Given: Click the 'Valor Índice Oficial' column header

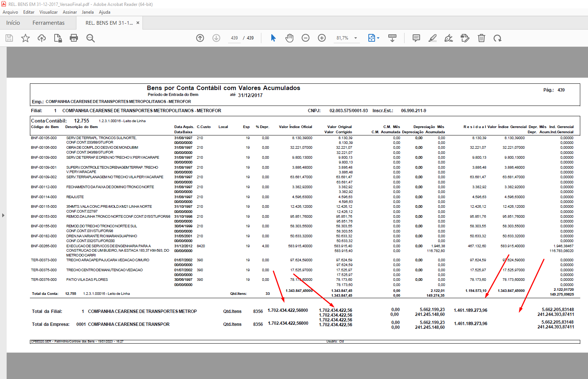Looking at the screenshot, I should 295,127.
